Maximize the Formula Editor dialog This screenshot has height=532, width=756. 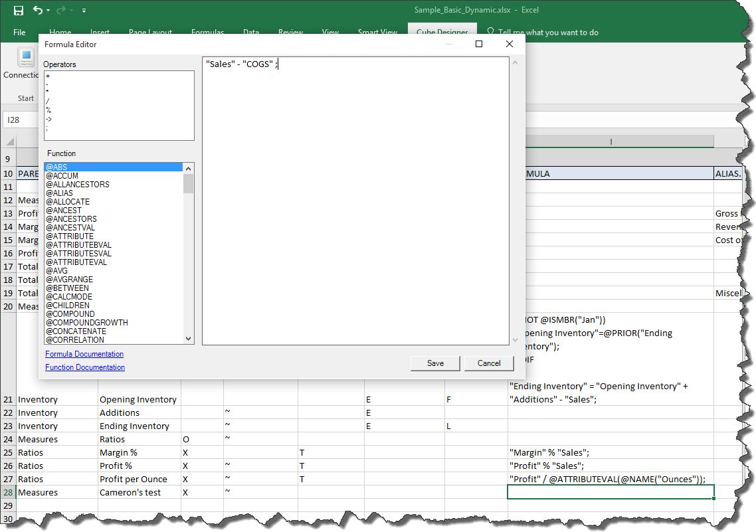point(479,44)
